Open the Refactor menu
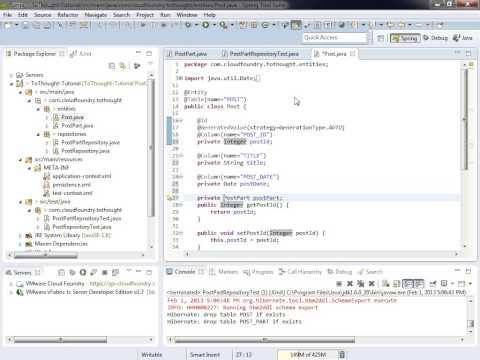This screenshot has height=360, width=480. click(x=68, y=15)
